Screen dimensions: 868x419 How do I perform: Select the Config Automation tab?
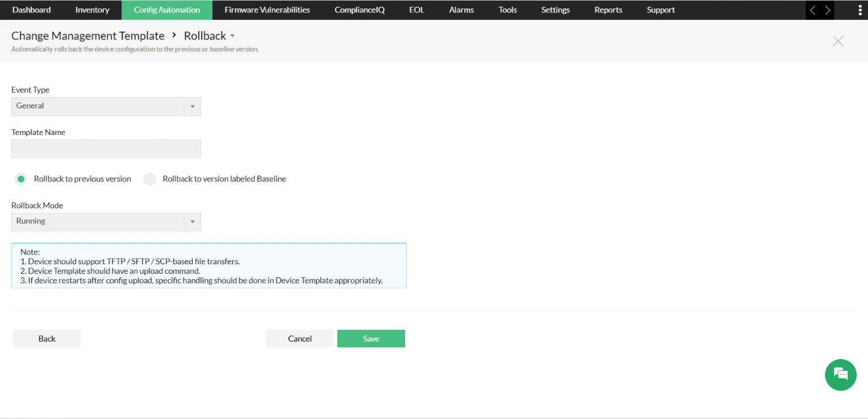[167, 10]
